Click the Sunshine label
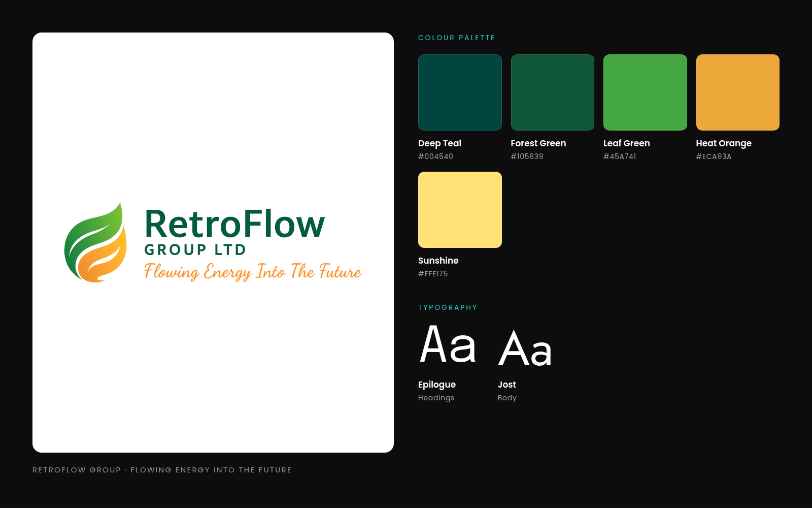Image resolution: width=812 pixels, height=508 pixels. click(x=438, y=261)
